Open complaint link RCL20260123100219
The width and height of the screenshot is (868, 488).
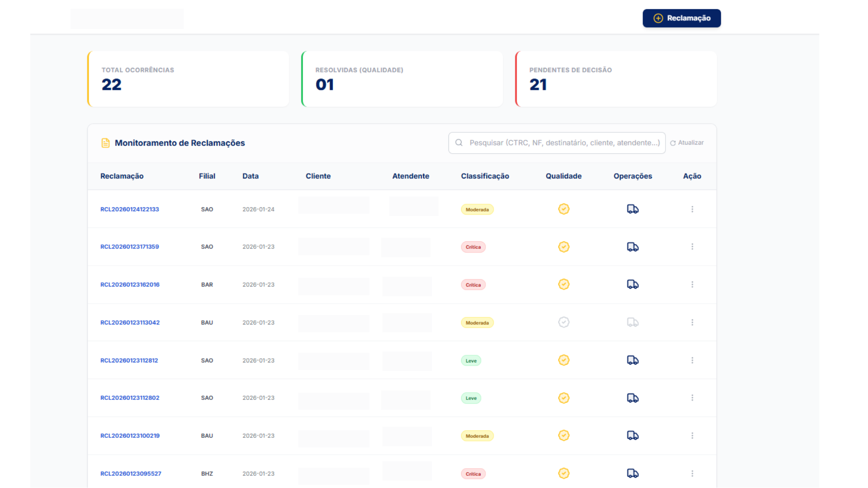[x=130, y=436]
